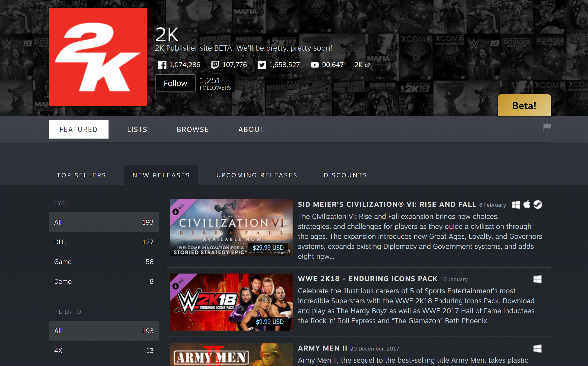Open the Army Men II thumbnail
Image resolution: width=588 pixels, height=366 pixels.
tap(231, 354)
